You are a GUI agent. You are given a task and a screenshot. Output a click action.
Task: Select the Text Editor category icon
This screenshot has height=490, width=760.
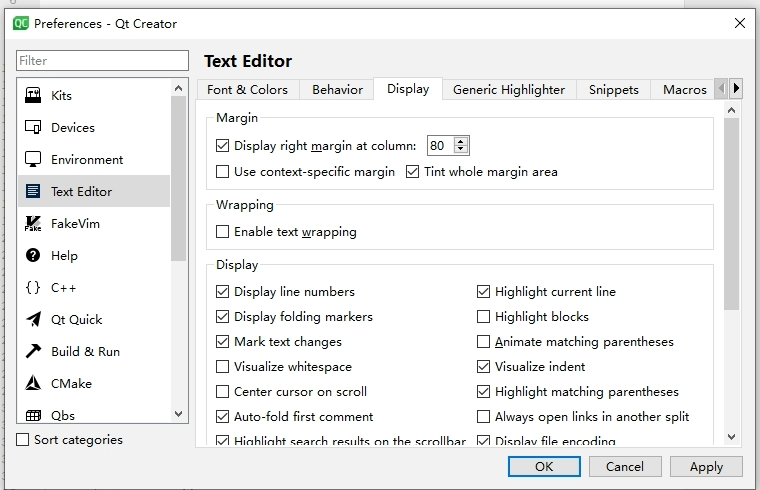tap(33, 191)
